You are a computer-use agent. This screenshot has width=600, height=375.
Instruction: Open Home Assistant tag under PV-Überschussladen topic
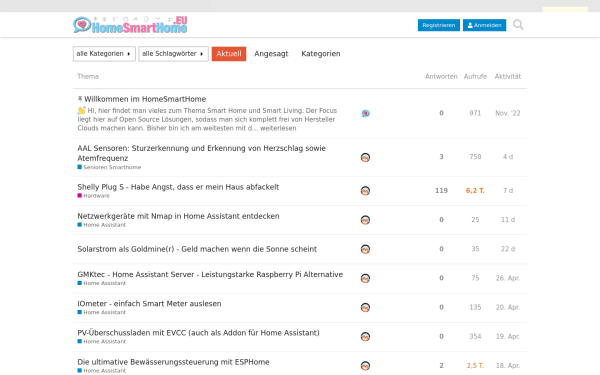(101, 341)
